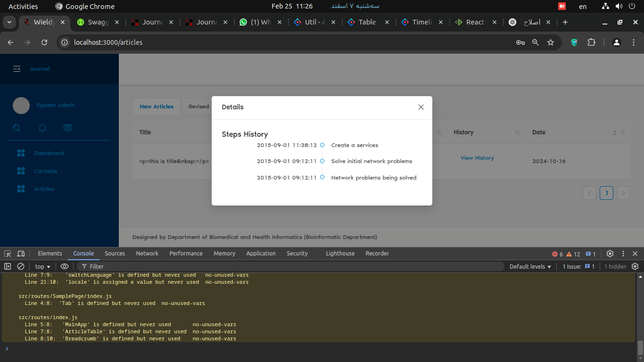Open the DevTools settings gear

click(x=610, y=254)
